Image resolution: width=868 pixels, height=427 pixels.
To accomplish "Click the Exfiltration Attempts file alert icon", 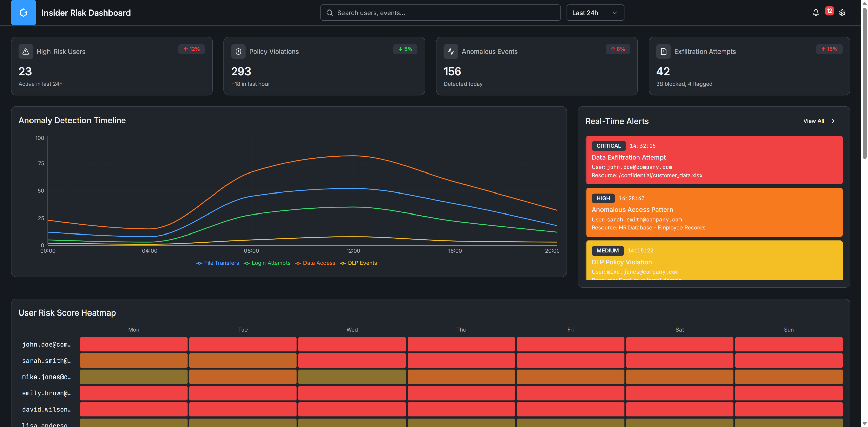I will [663, 52].
